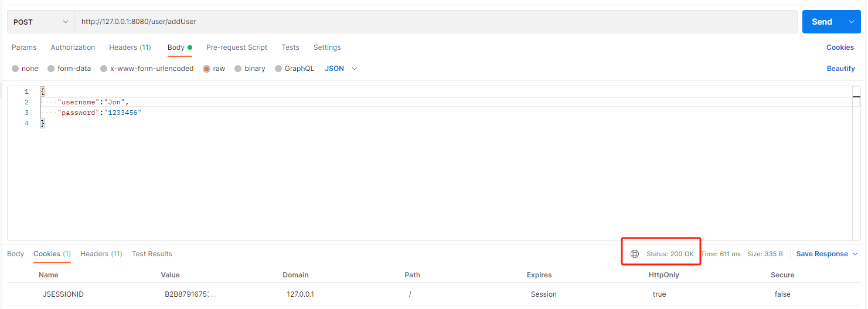Switch to the Params tab
The height and width of the screenshot is (309, 868).
[x=24, y=47]
